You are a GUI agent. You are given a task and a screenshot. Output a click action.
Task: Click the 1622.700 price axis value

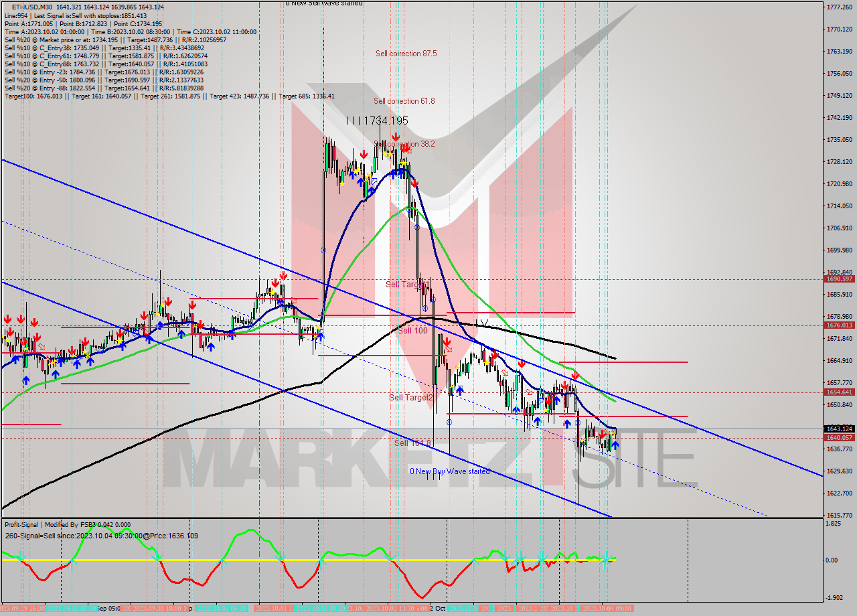tap(839, 493)
